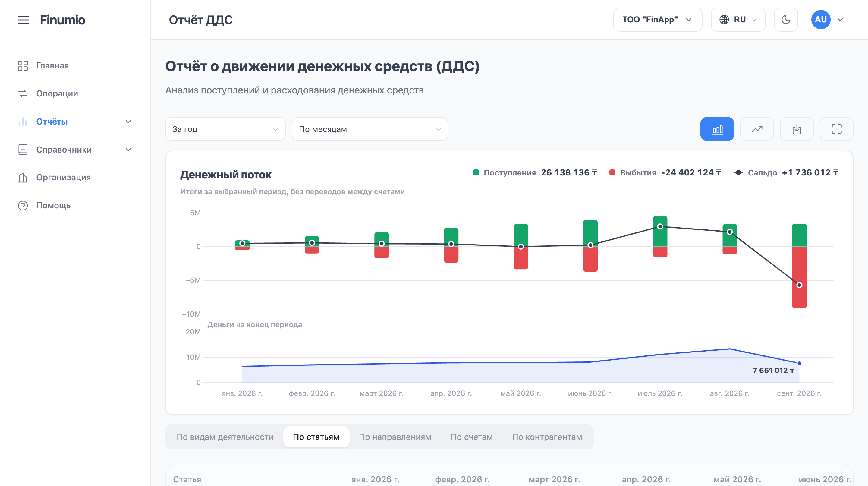
Task: Click the Справочники book icon
Action: click(x=23, y=150)
